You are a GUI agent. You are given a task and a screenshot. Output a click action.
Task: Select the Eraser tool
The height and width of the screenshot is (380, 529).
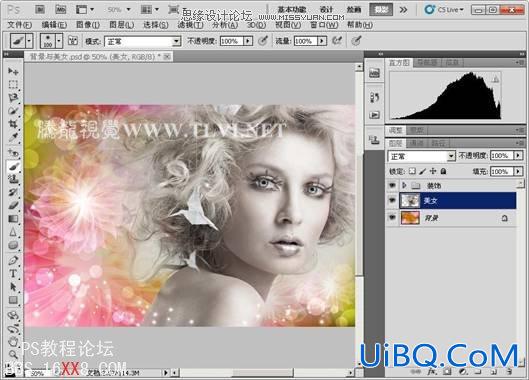13,206
